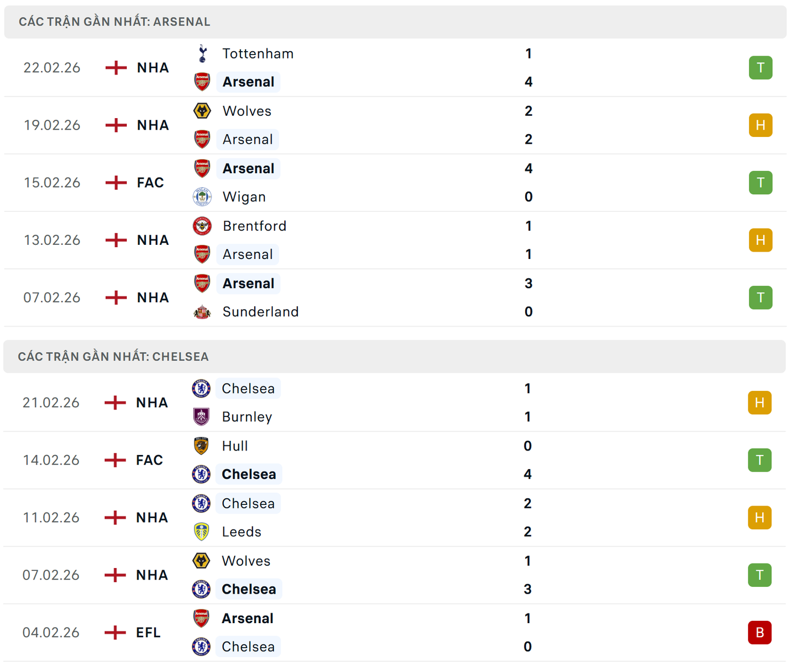
Task: Collapse the CÁC TRẬN GẦN NHẤT: CHELSEA section
Action: coord(113,356)
